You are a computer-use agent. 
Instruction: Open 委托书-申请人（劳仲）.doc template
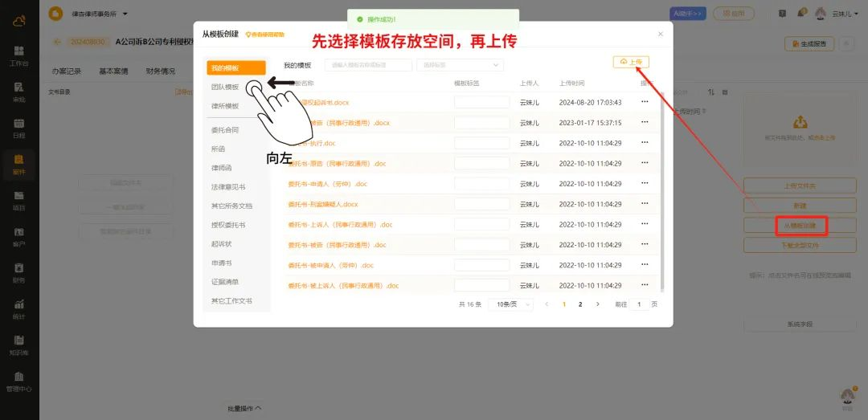pos(327,184)
